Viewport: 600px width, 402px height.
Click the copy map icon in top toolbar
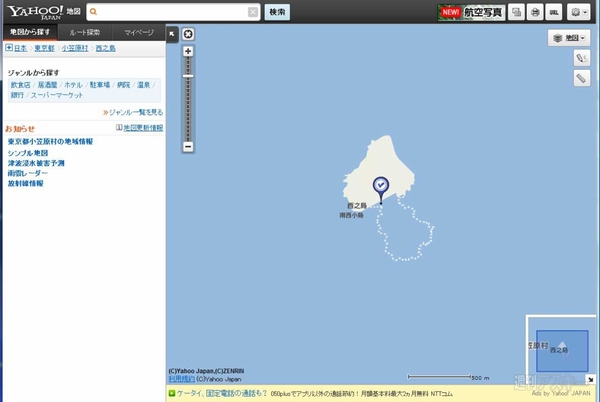pos(516,12)
